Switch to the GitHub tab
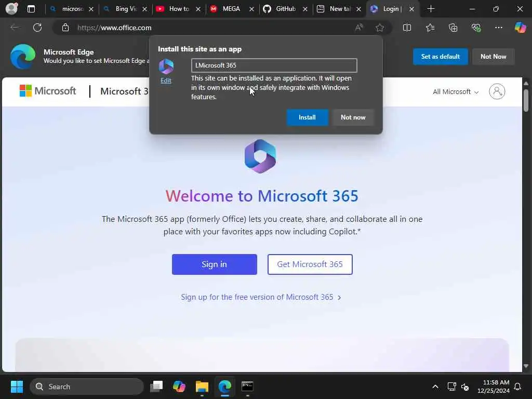Screen dimensions: 532x399 point(282,9)
